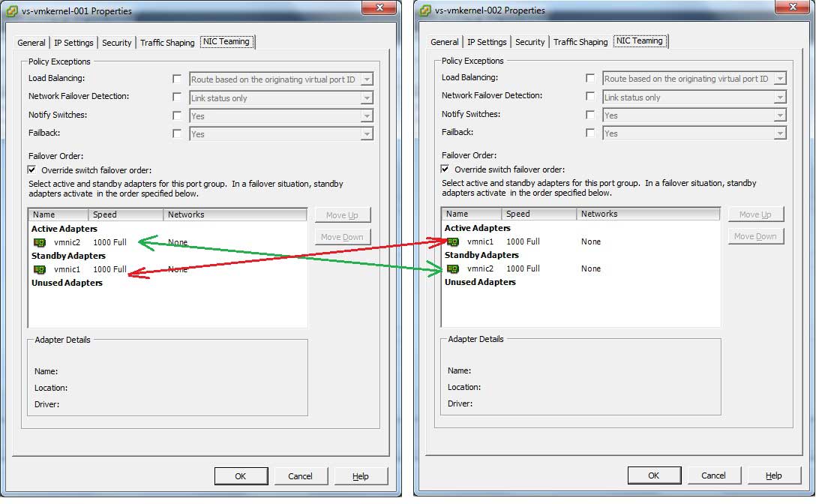Click Move Down button in vmkernel-002
The width and height of the screenshot is (825, 504).
pyautogui.click(x=755, y=237)
